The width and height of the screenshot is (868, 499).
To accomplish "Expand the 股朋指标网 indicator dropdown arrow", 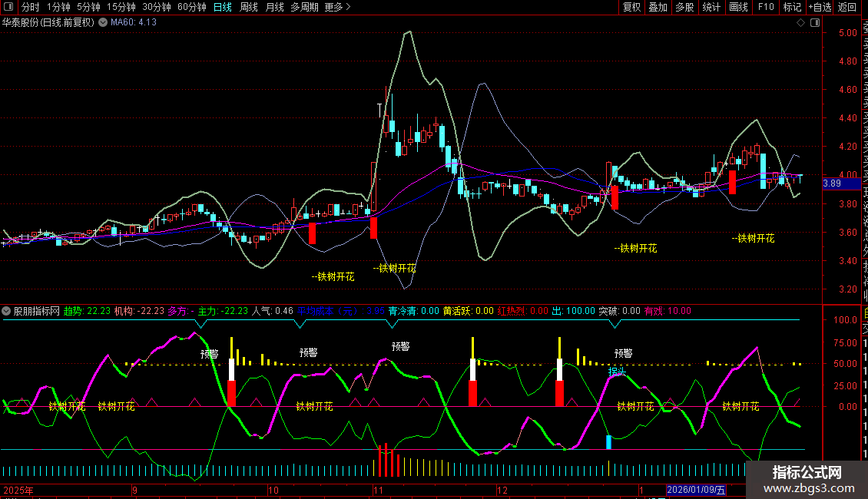I will 7,312.
